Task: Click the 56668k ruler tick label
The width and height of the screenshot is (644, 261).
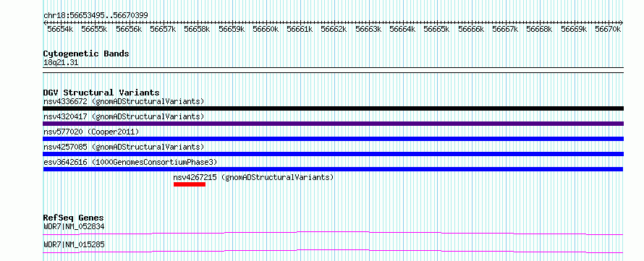Action: pyautogui.click(x=539, y=30)
